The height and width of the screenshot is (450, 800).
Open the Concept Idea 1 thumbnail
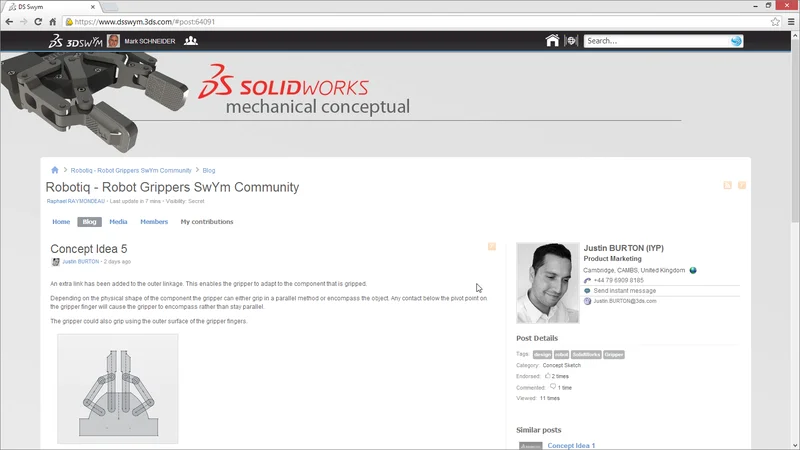[531, 445]
